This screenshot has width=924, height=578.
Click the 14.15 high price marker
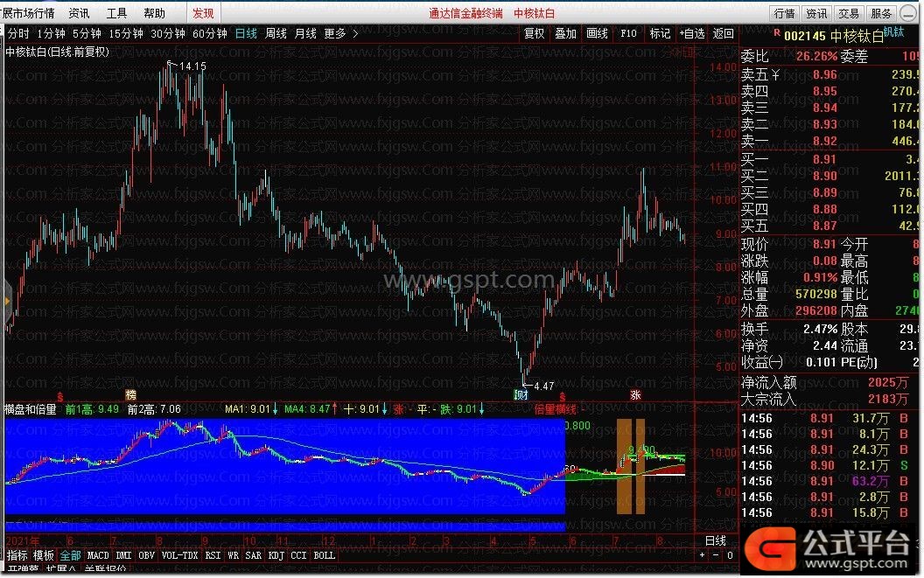pos(192,66)
